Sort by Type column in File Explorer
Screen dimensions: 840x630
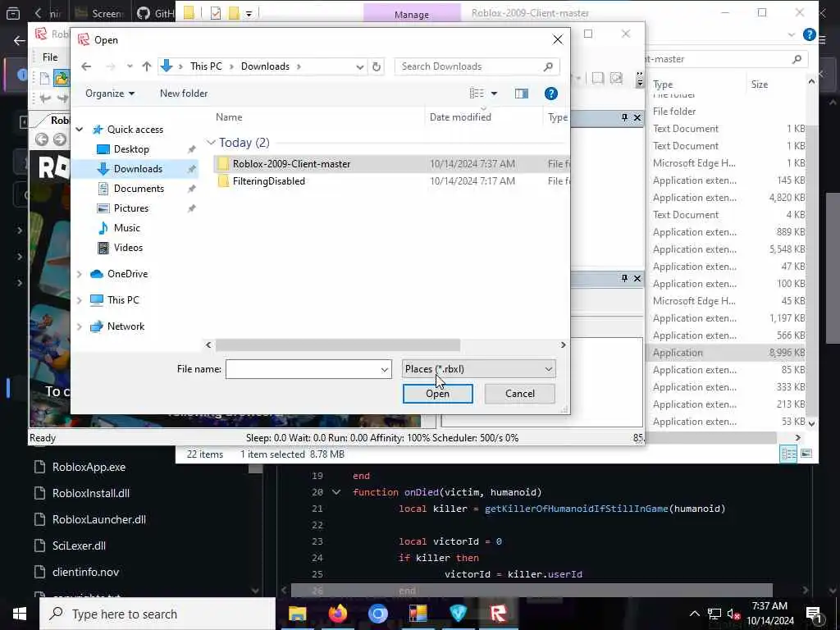click(x=663, y=84)
